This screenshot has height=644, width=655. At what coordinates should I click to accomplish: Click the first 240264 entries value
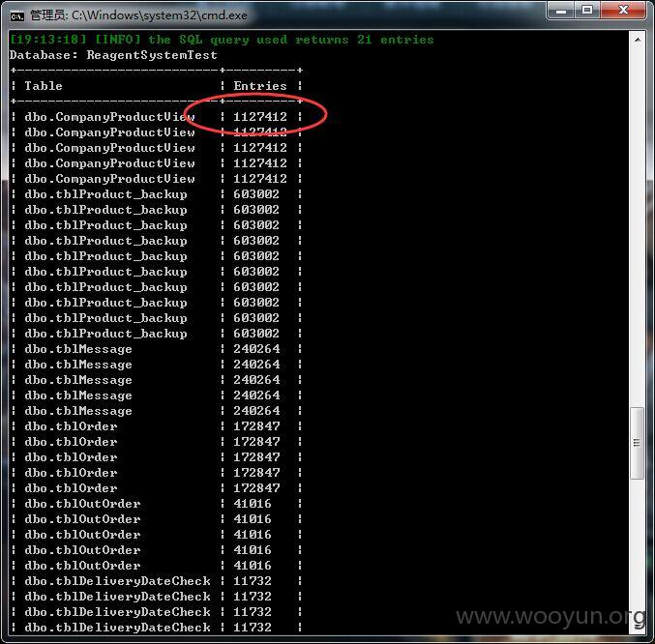256,349
